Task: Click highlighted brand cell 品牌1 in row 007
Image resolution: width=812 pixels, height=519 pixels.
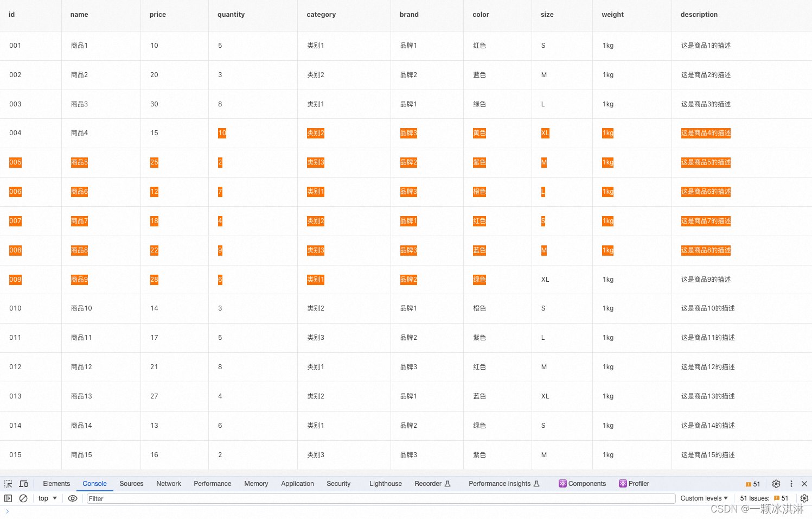Action: pyautogui.click(x=408, y=221)
